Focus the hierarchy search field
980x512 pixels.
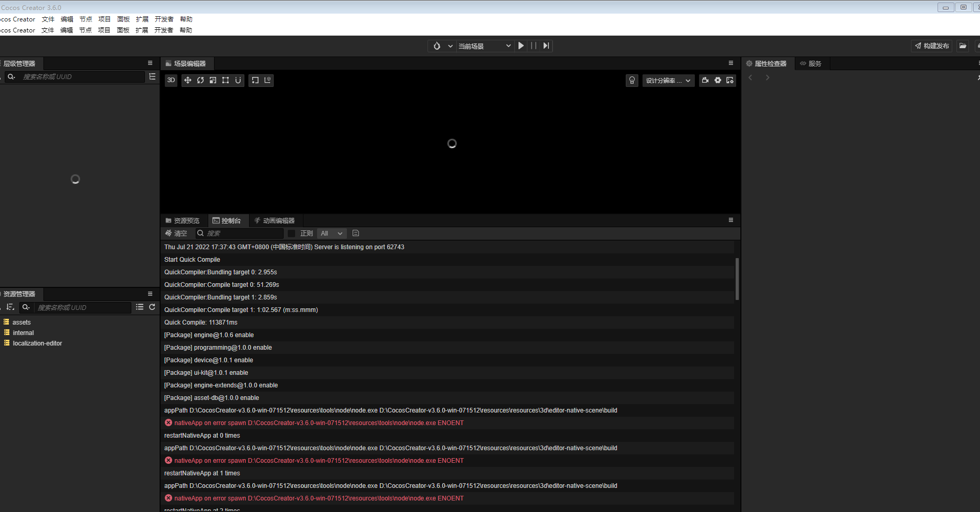tap(82, 77)
